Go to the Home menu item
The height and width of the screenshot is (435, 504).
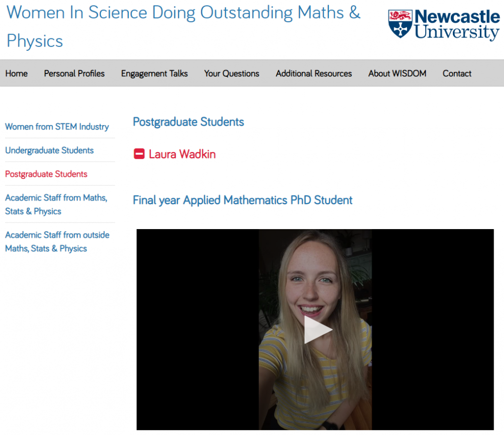coord(16,73)
